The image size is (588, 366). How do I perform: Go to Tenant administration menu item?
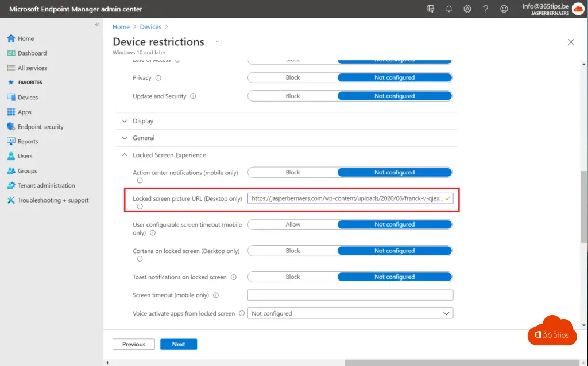point(46,185)
